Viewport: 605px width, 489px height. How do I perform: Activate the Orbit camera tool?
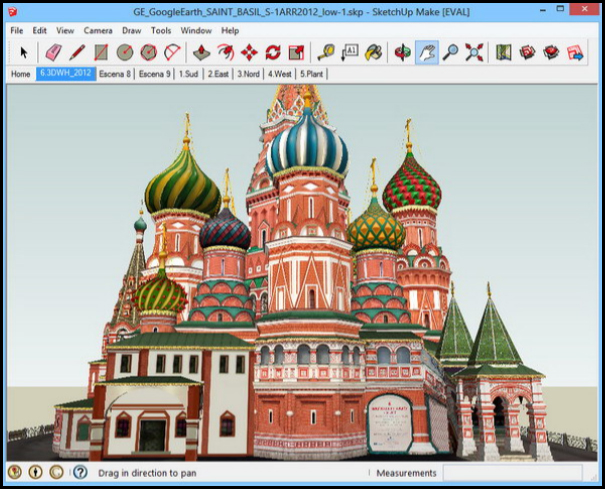click(403, 52)
